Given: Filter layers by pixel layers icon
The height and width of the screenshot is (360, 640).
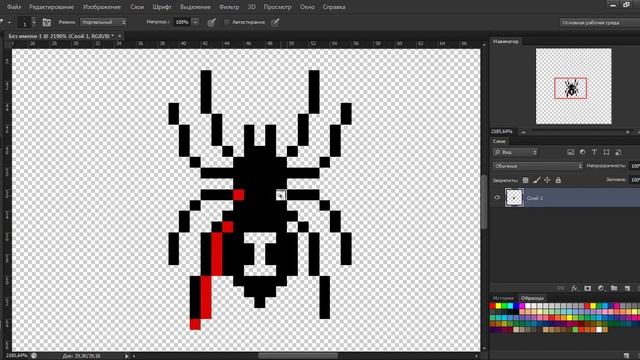Looking at the screenshot, I should [x=571, y=152].
